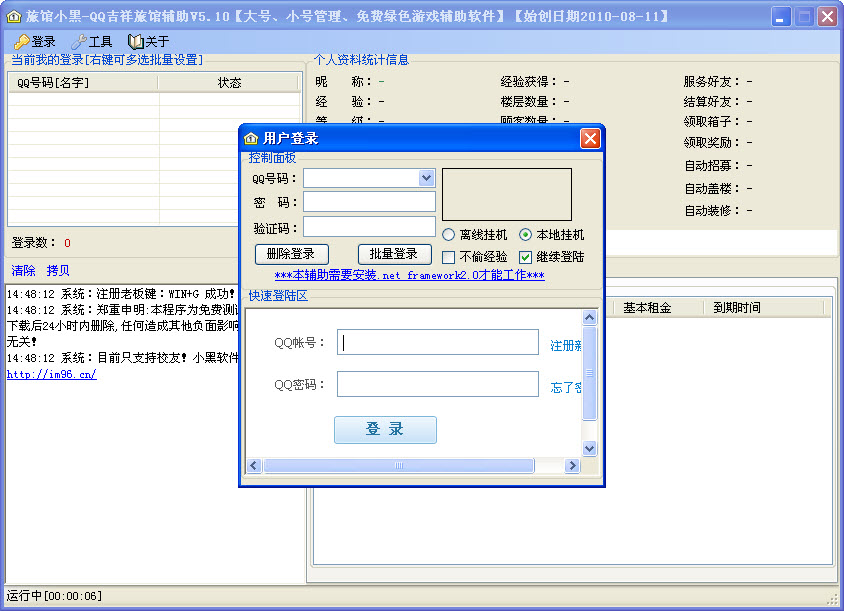
Task: Click the log line 注册老板键:WIN+G 成功!
Action: pyautogui.click(x=121, y=294)
